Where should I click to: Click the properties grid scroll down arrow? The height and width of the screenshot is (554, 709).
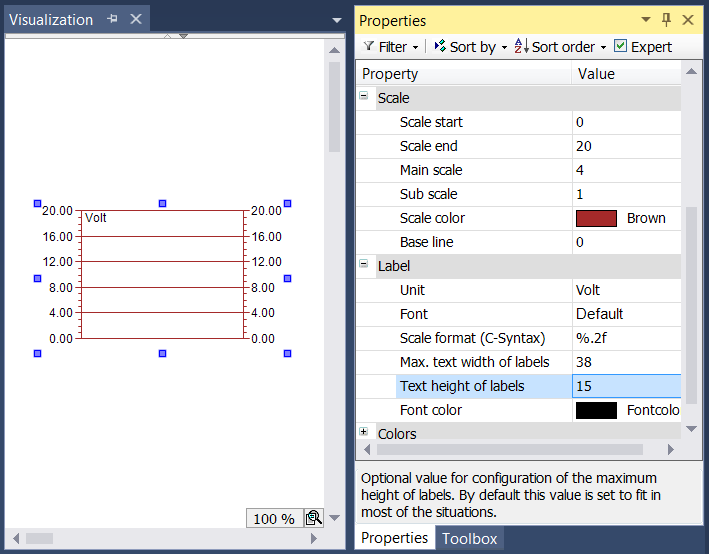(x=691, y=429)
